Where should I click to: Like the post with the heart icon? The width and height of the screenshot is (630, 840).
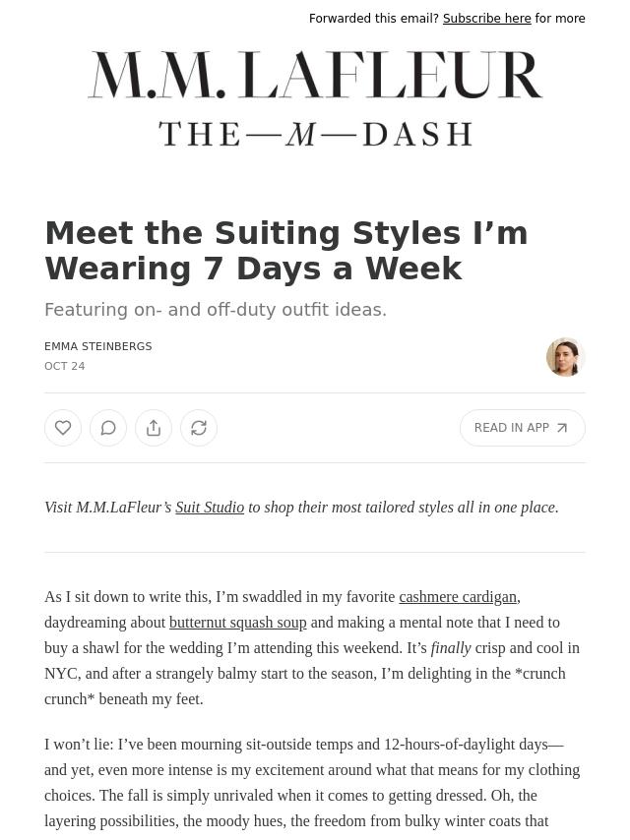tap(63, 428)
